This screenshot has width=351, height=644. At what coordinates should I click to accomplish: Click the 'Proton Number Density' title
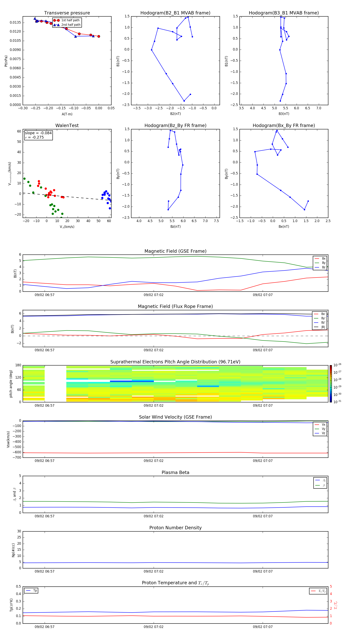[x=175, y=528]
